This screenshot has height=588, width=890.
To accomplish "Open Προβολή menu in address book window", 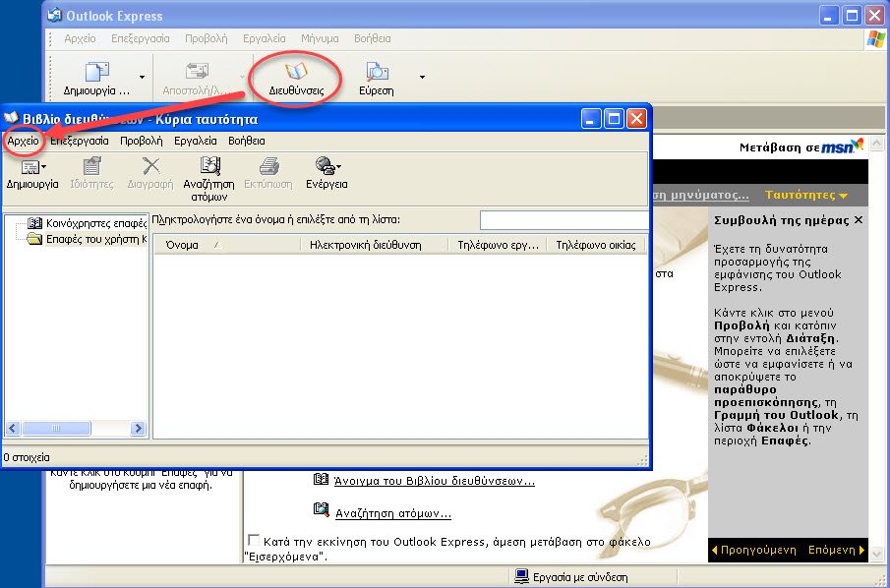I will coord(142,141).
